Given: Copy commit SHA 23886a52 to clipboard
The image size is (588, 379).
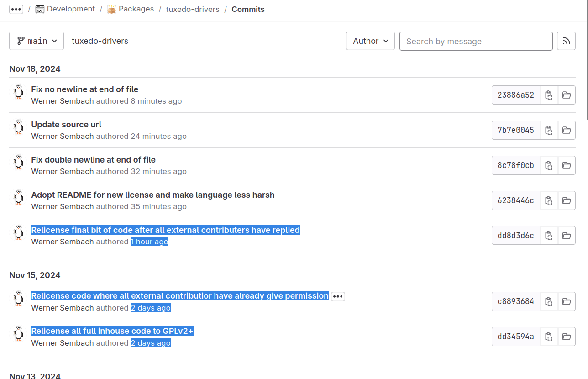Looking at the screenshot, I should click(549, 95).
